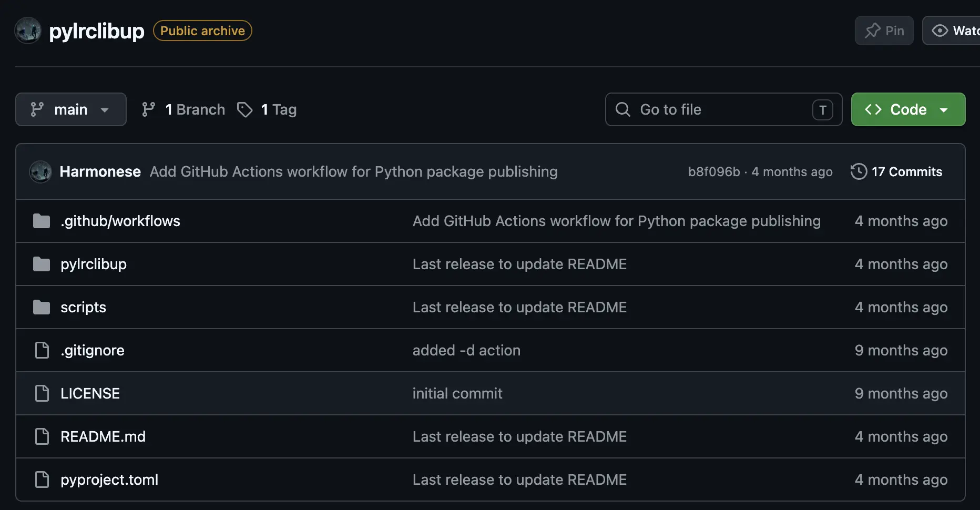View the 17 Commits history
The width and height of the screenshot is (980, 510).
(x=896, y=171)
